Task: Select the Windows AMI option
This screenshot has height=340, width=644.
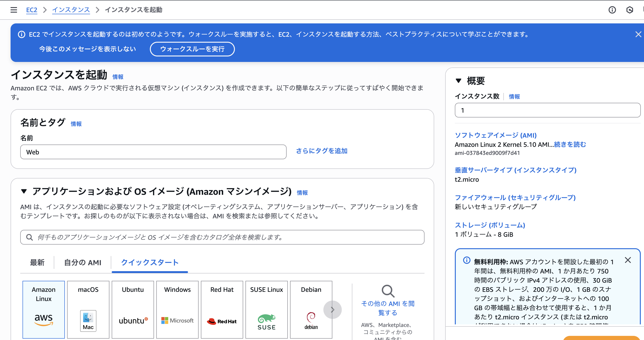Action: click(x=177, y=309)
